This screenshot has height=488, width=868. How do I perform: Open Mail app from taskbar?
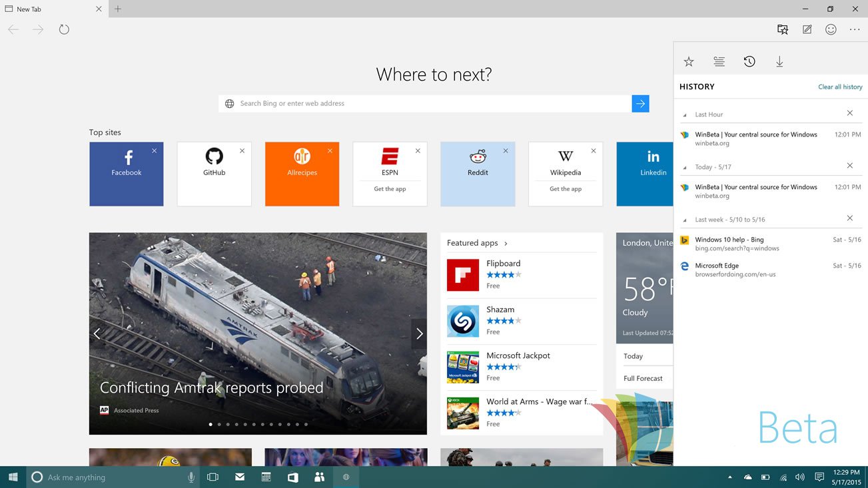point(240,477)
